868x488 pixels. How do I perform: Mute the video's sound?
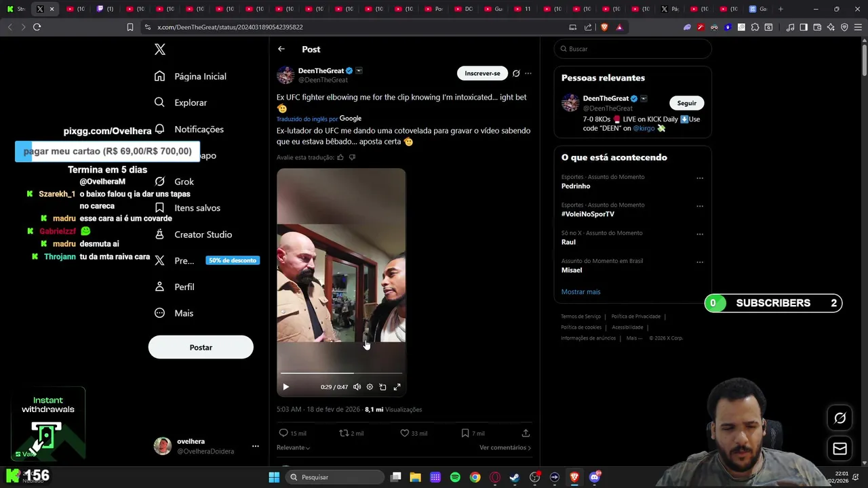click(x=357, y=387)
